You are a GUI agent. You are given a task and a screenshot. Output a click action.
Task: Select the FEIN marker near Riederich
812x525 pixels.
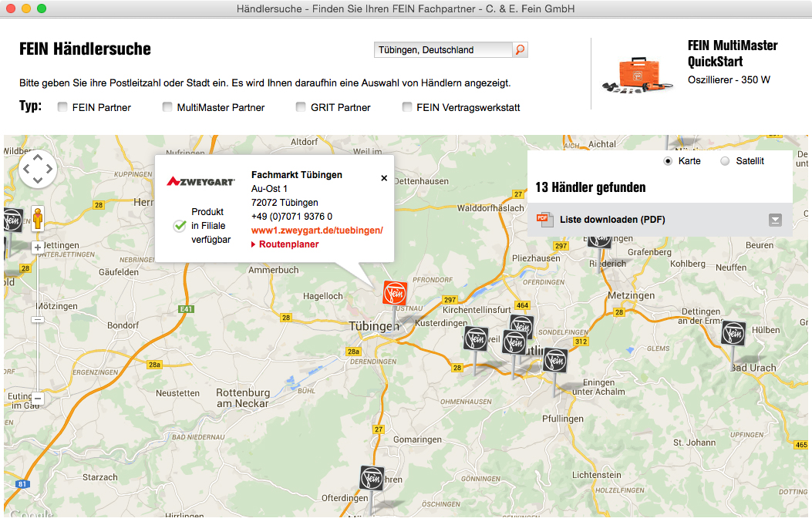pyautogui.click(x=600, y=241)
